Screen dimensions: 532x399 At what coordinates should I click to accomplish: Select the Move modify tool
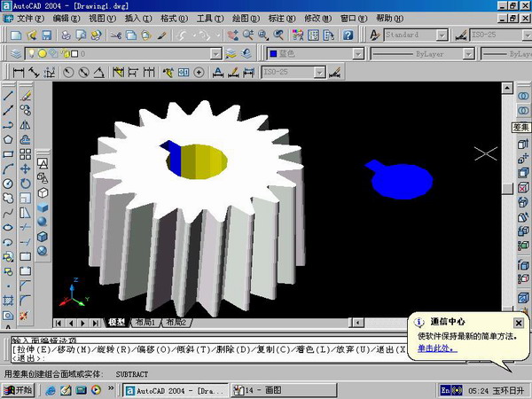click(26, 169)
